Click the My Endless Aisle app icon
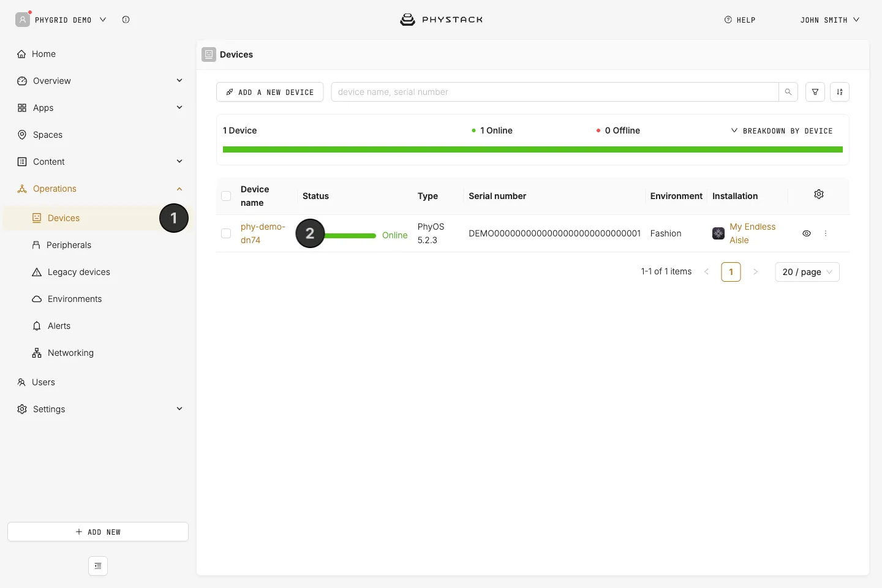Viewport: 882px width, 588px height. tap(718, 233)
